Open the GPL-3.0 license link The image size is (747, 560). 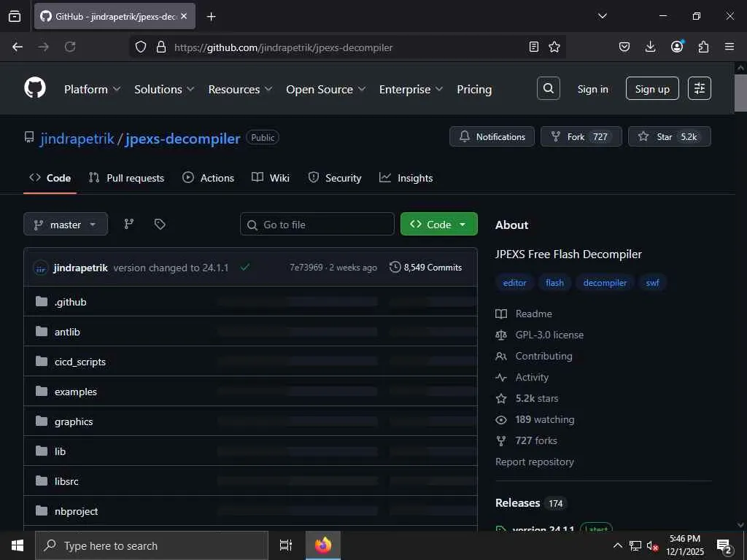[x=539, y=335]
